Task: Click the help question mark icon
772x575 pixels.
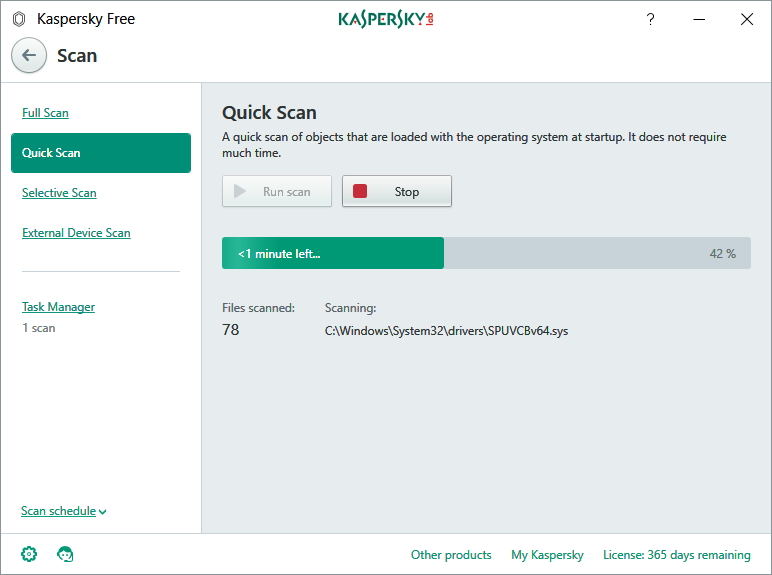Action: pos(650,19)
